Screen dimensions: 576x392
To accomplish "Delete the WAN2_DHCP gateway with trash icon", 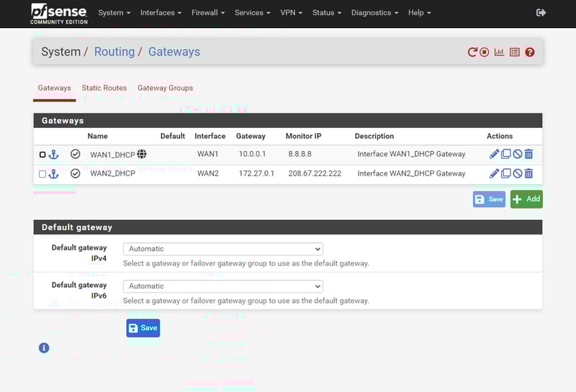I will (x=528, y=173).
